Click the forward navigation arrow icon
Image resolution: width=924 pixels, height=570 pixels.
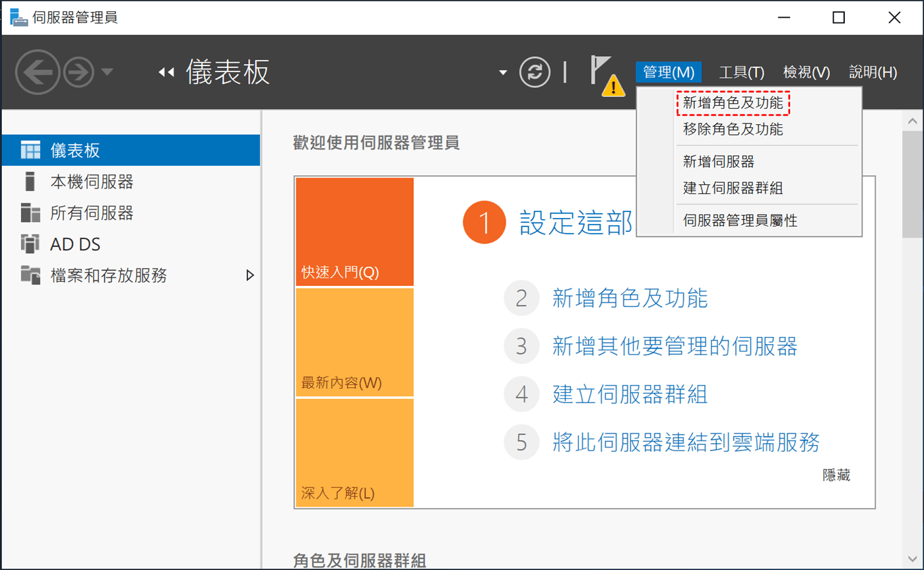pos(79,72)
